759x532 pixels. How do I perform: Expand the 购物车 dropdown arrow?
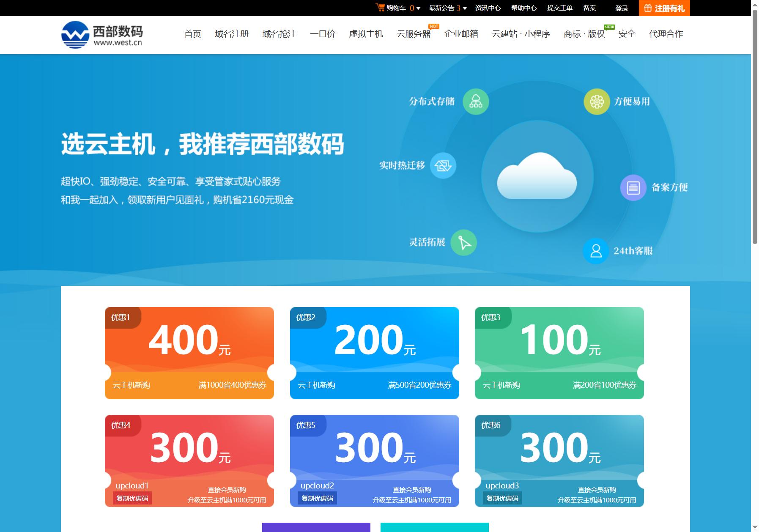tap(418, 8)
